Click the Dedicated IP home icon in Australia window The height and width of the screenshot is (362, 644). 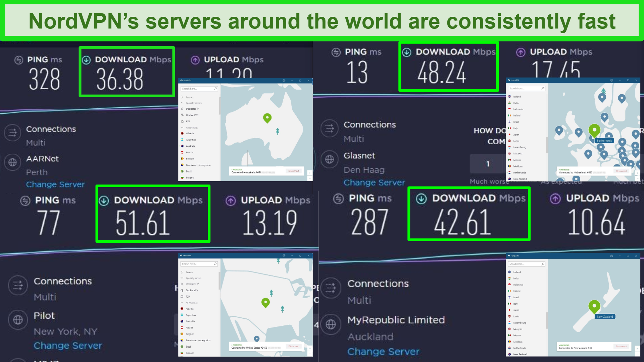tap(182, 109)
